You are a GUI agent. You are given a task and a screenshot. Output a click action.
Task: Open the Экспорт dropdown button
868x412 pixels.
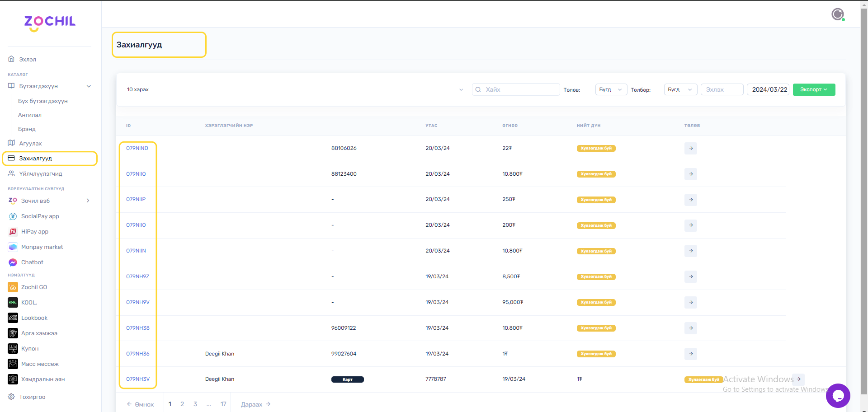click(x=813, y=90)
